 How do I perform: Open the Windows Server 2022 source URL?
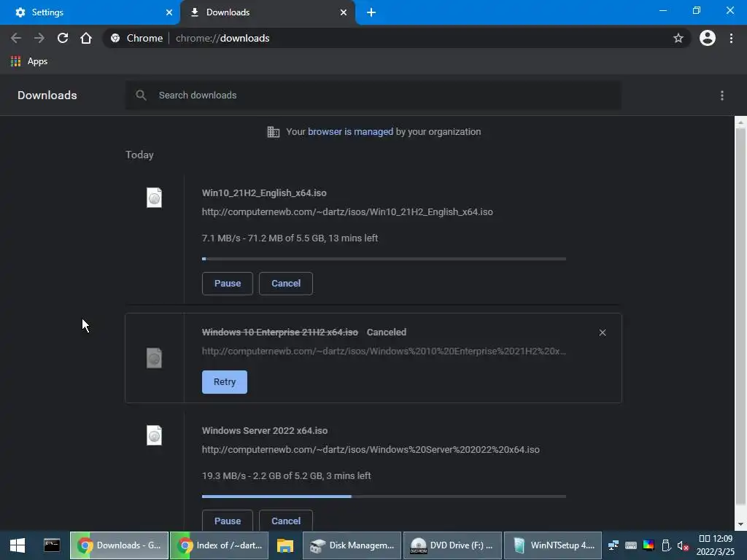371,449
